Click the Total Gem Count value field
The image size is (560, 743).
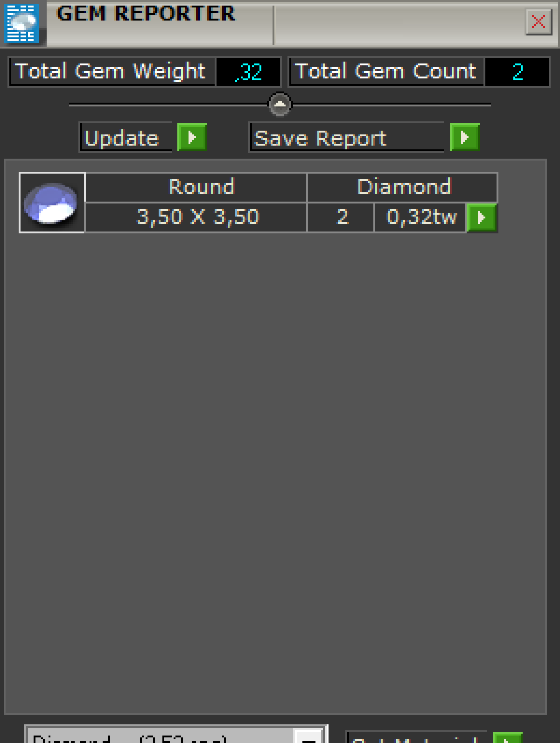click(517, 72)
